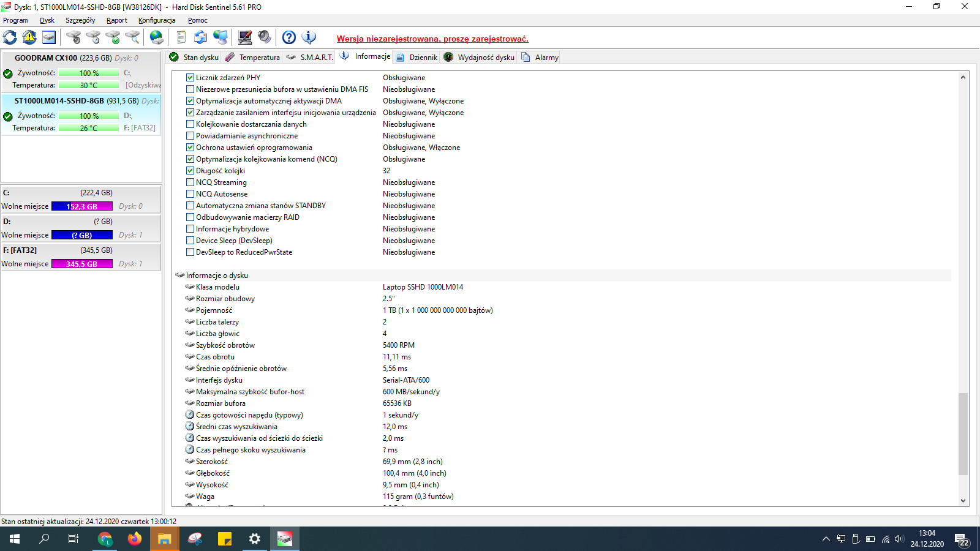Switch to the 'Stan dysku' tab

click(194, 57)
